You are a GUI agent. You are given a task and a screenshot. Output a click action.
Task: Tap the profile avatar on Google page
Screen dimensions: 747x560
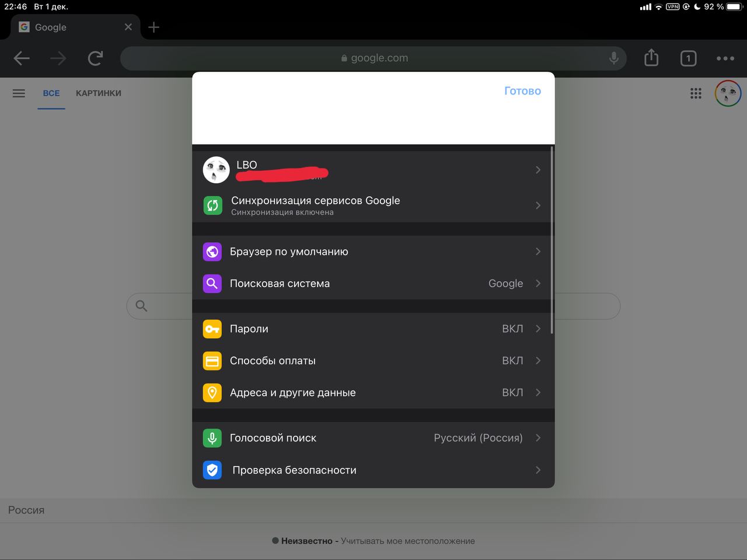728,93
